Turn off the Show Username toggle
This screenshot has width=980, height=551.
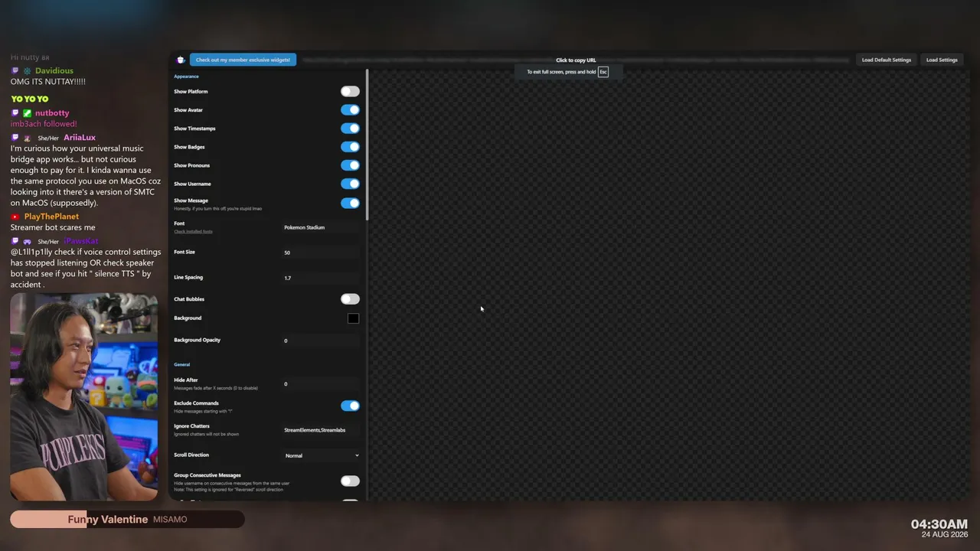(350, 184)
